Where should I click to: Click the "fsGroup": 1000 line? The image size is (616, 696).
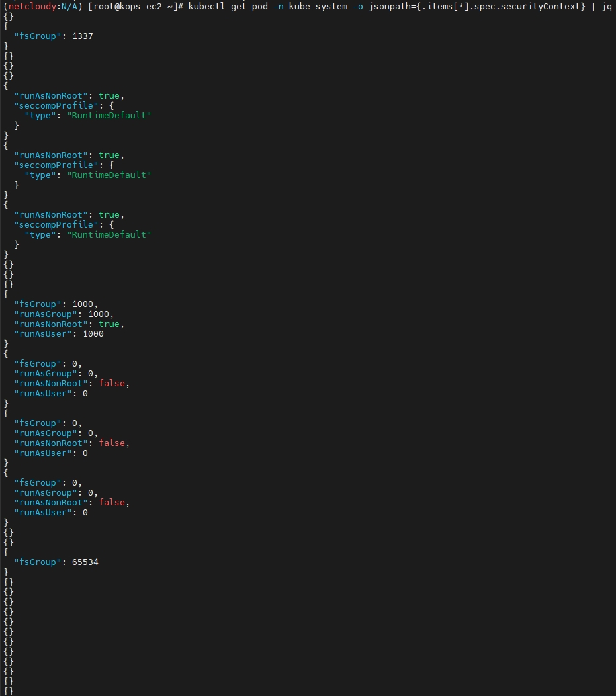56,304
